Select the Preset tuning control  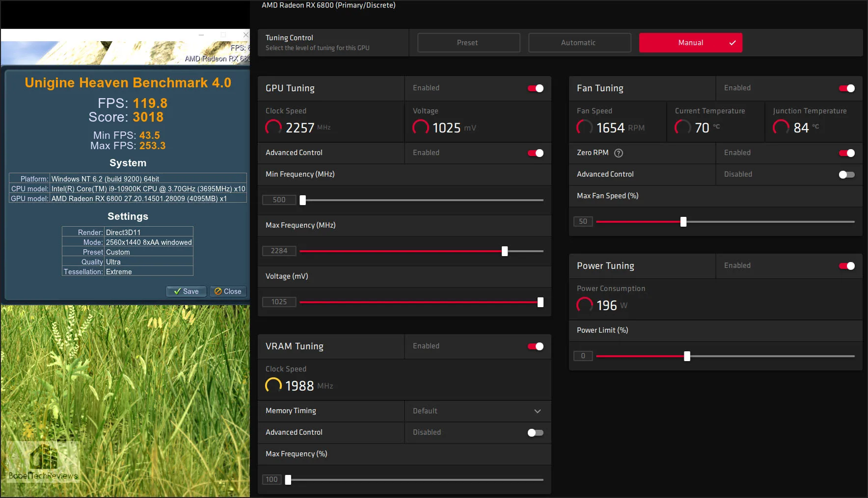tap(468, 43)
